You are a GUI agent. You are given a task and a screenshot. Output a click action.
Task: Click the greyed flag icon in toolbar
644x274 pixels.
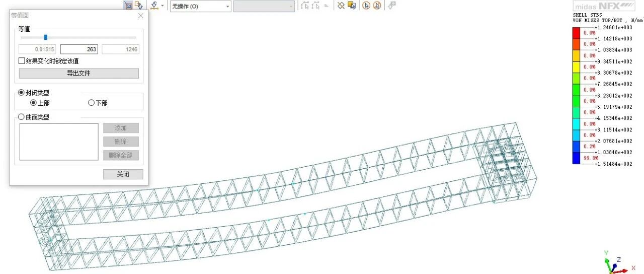click(392, 6)
